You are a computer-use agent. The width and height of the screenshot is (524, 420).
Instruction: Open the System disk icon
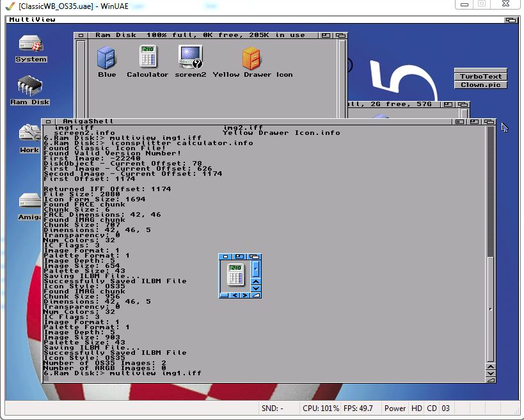click(31, 47)
